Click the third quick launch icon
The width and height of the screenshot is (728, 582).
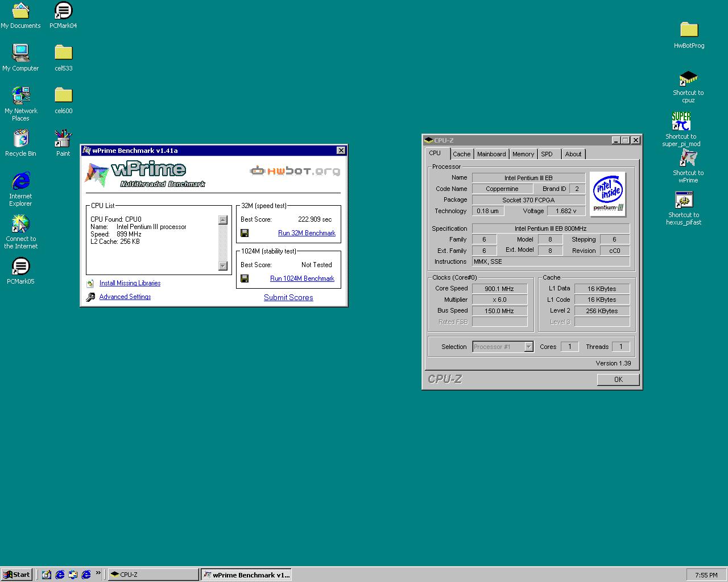point(73,575)
